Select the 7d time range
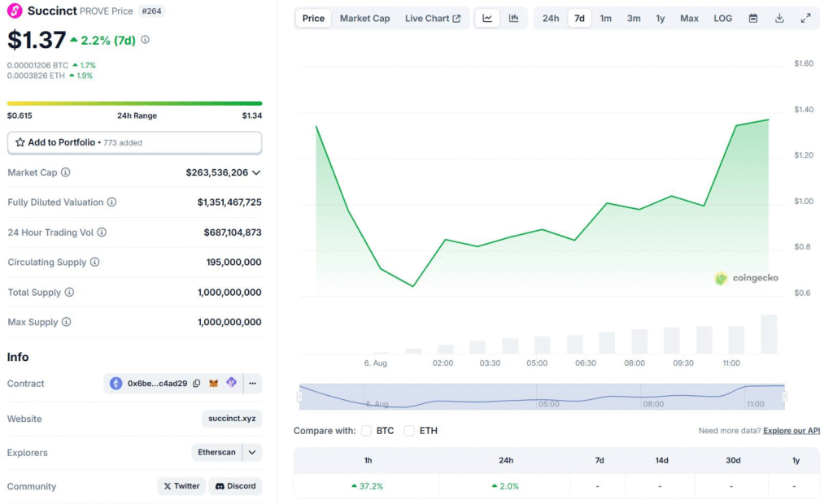The height and width of the screenshot is (504, 833). pos(579,19)
